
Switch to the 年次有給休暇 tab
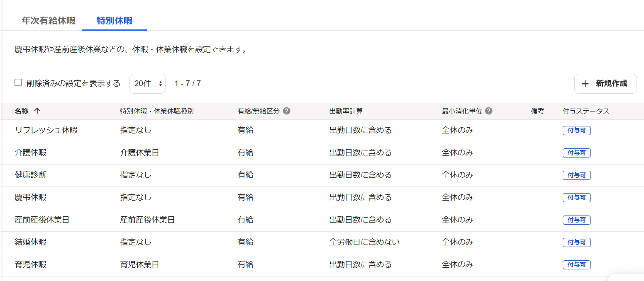pyautogui.click(x=49, y=21)
